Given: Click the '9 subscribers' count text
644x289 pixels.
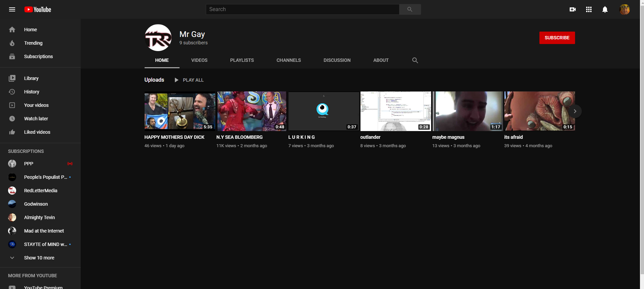Looking at the screenshot, I should click(x=193, y=43).
